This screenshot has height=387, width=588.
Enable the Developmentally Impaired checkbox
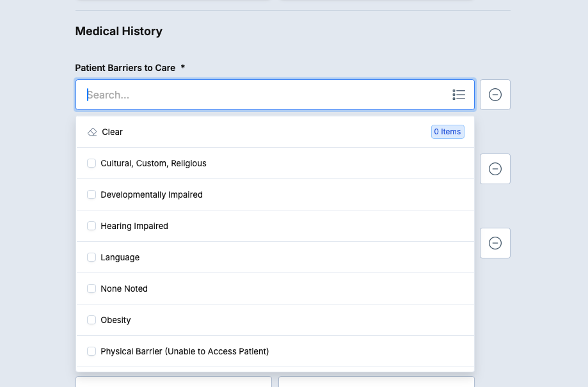coord(91,194)
